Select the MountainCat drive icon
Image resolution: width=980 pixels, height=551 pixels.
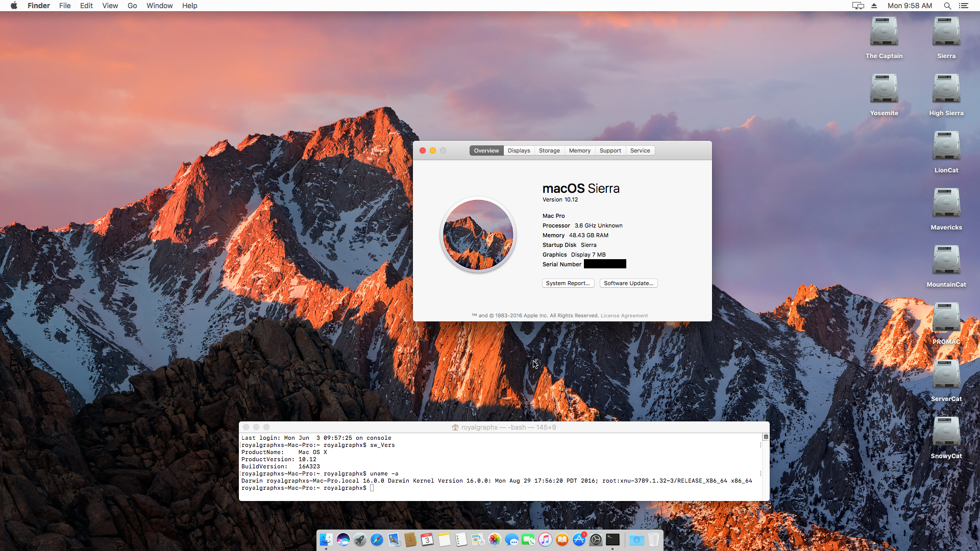click(x=946, y=260)
